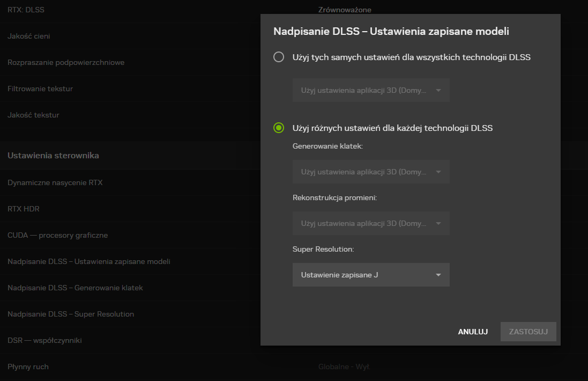Click Zrównoważone value for RTX: DLSS
This screenshot has width=588, height=381.
coord(345,10)
